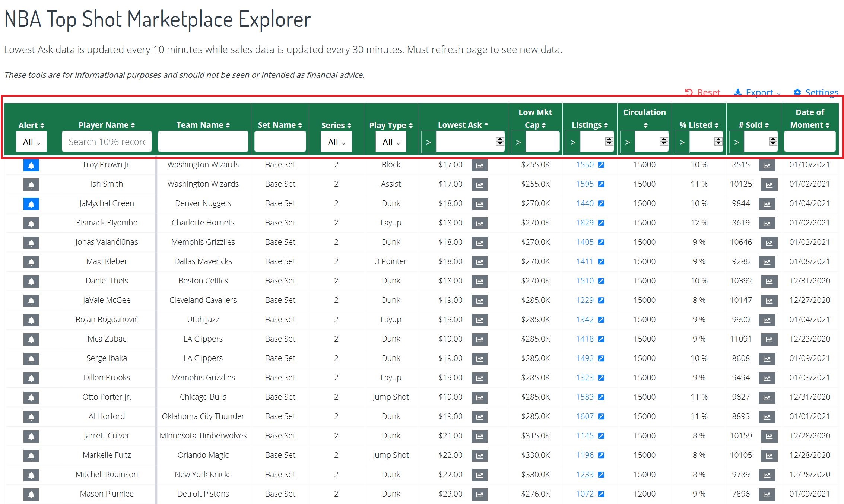Reset the table filters
Image resolution: width=844 pixels, height=504 pixels.
(x=703, y=92)
